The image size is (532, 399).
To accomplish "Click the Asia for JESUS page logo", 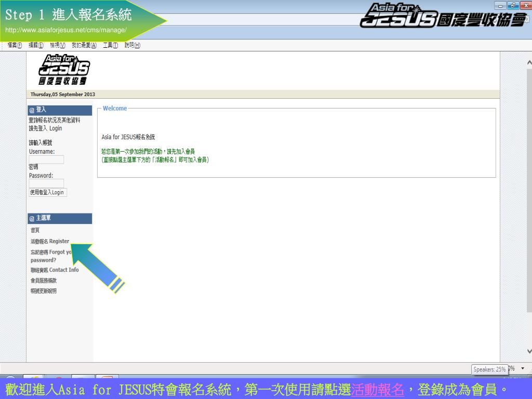I will pos(64,70).
